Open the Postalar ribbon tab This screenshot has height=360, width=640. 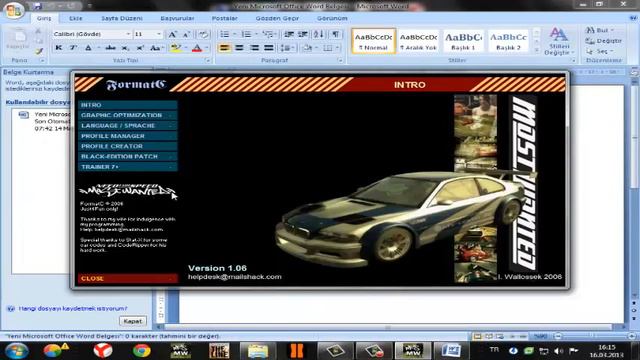click(x=224, y=18)
